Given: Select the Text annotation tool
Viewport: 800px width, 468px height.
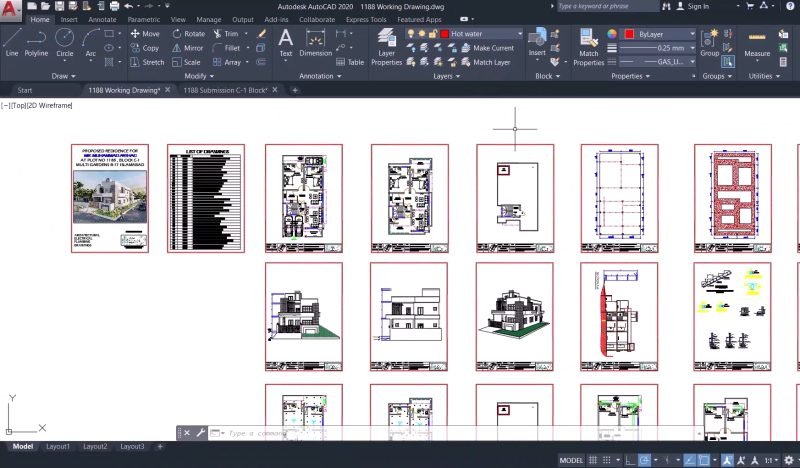Looking at the screenshot, I should [x=286, y=42].
